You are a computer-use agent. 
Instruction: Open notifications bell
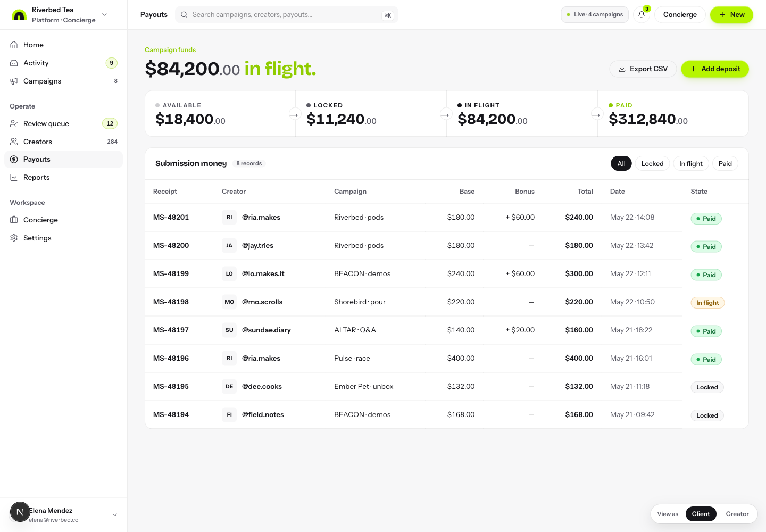[642, 15]
